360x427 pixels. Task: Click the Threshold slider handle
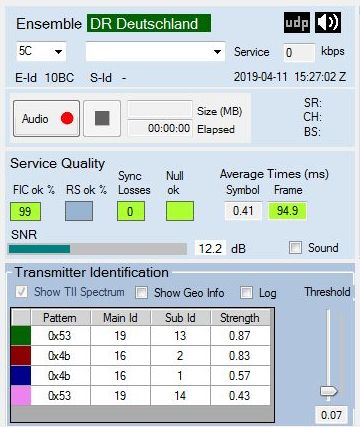click(328, 391)
